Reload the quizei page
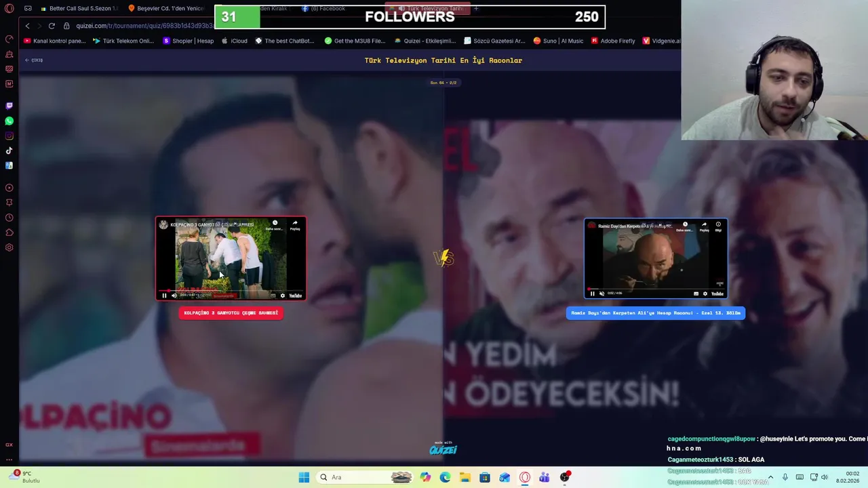This screenshot has height=488, width=868. point(52,26)
